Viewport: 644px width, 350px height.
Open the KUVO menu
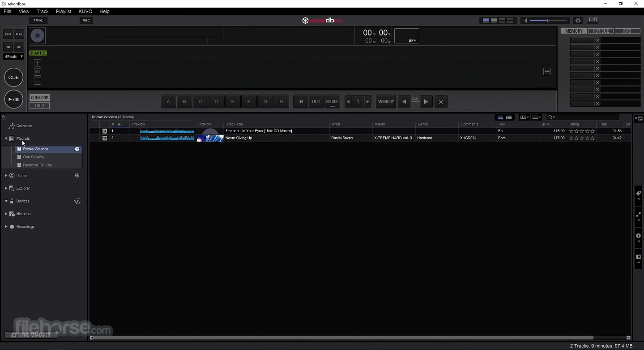point(85,11)
